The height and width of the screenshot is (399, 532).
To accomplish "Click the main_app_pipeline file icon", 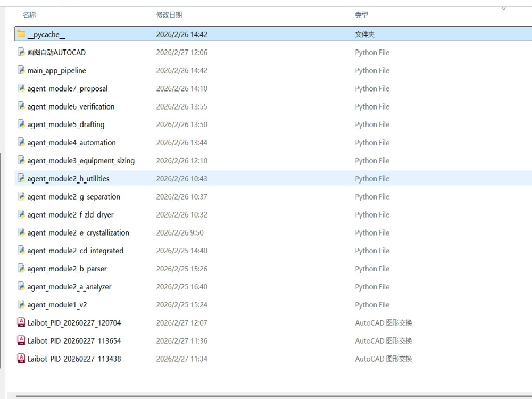I will (x=21, y=70).
